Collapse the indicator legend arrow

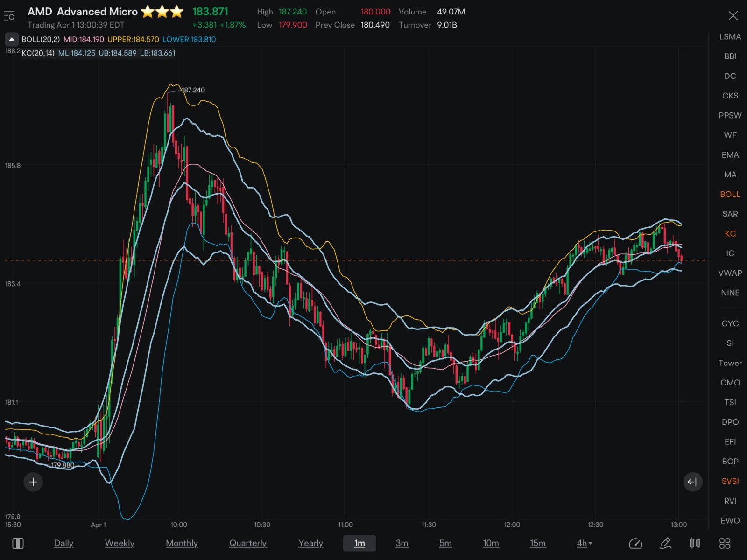click(x=12, y=39)
